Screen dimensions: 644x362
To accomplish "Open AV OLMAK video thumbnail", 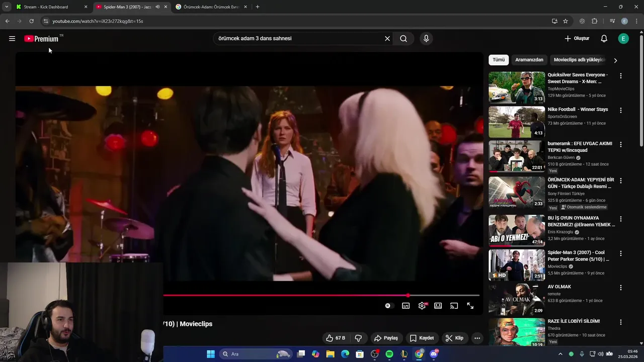I will coord(517,299).
